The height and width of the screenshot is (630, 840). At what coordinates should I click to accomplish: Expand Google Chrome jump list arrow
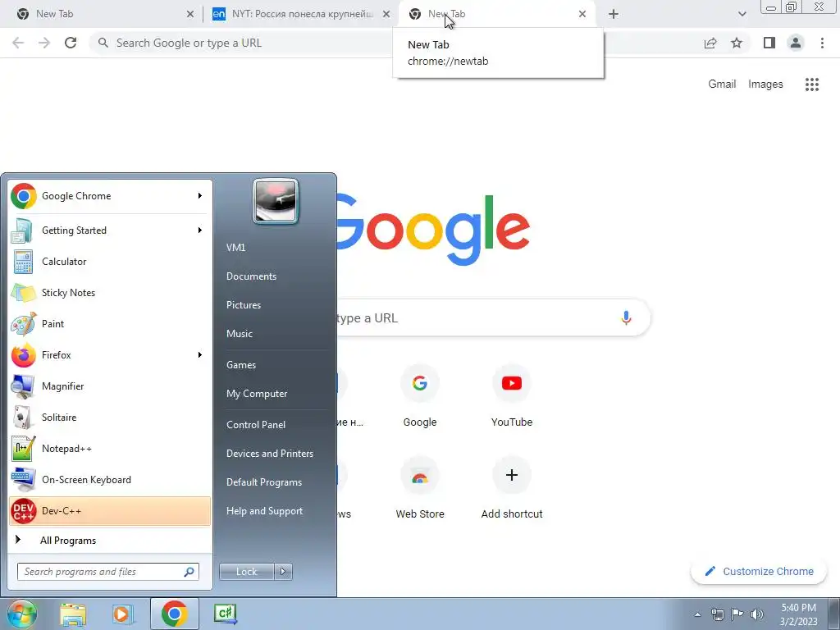(x=200, y=196)
